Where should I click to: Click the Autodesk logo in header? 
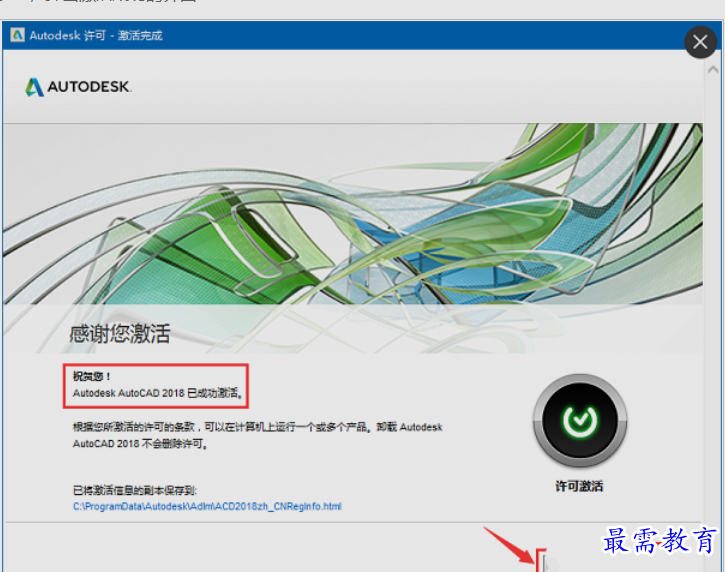[78, 87]
